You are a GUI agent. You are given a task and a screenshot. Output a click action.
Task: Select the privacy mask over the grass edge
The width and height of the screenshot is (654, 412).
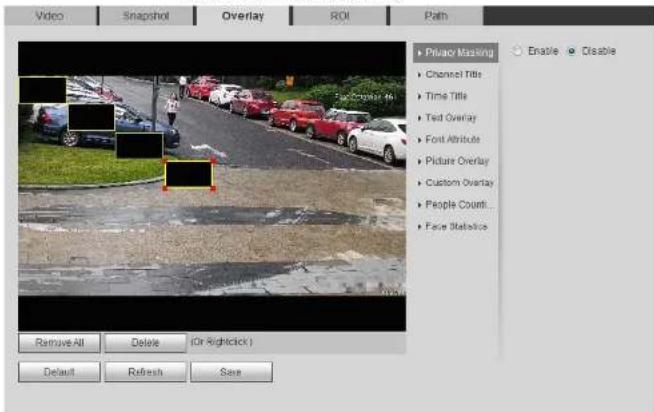(x=140, y=146)
